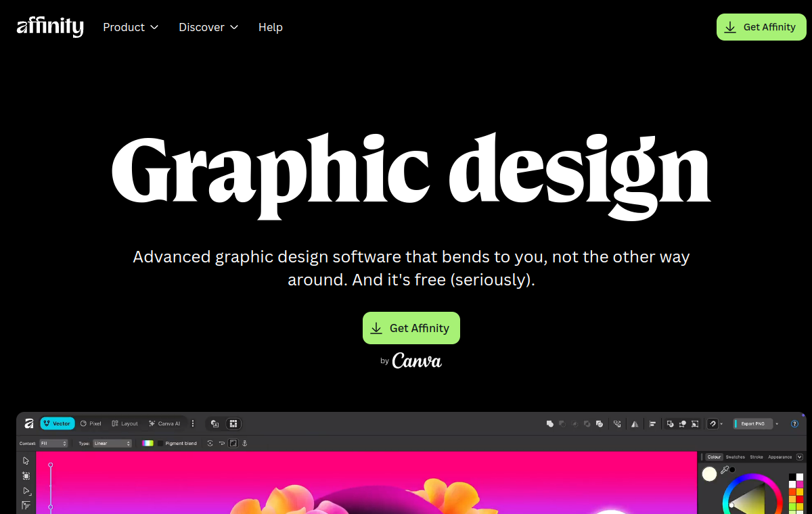Open the snapping options dropdown arrow
The height and width of the screenshot is (514, 812).
click(721, 423)
